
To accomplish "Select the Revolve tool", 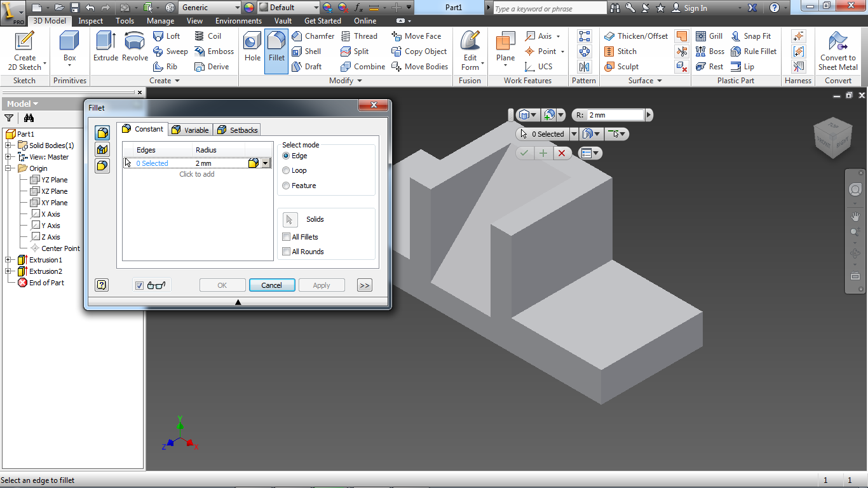I will click(x=135, y=48).
